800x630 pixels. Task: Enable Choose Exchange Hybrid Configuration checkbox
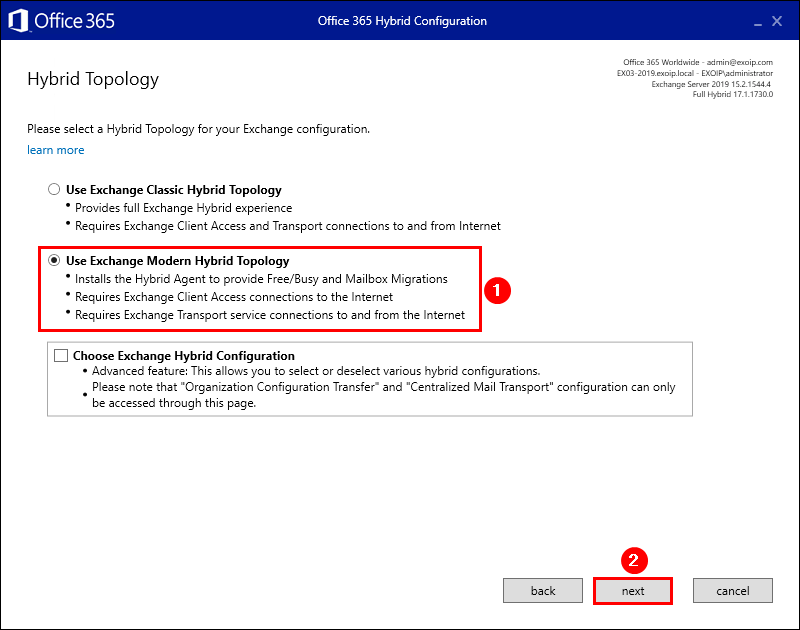point(61,355)
